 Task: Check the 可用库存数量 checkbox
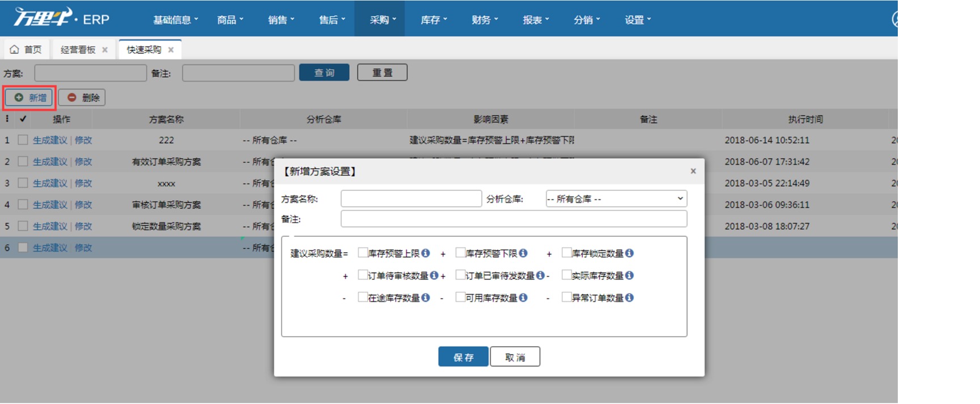click(x=460, y=297)
